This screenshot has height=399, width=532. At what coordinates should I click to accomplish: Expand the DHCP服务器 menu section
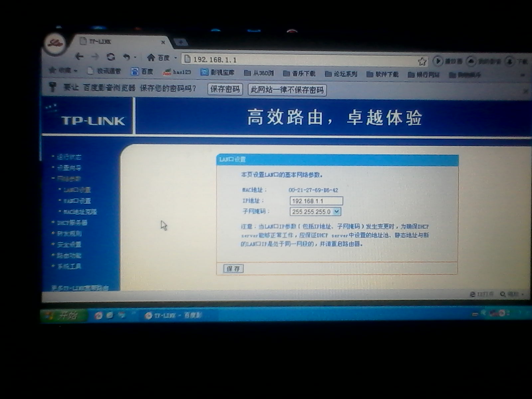point(72,222)
